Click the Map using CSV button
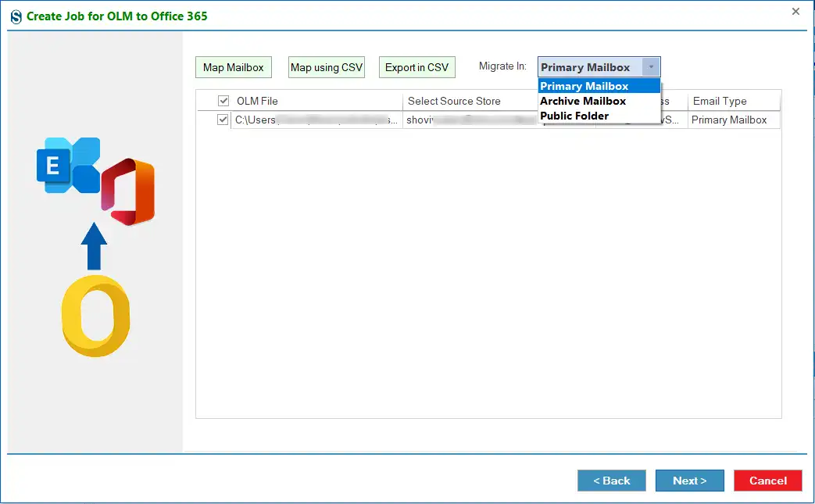815x504 pixels. click(327, 67)
